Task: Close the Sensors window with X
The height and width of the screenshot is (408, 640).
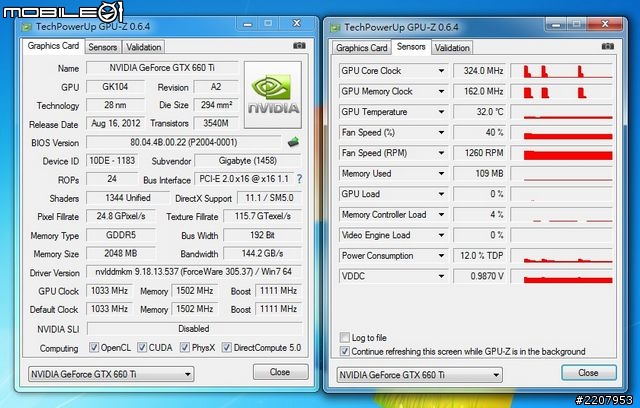Action: coord(605,24)
